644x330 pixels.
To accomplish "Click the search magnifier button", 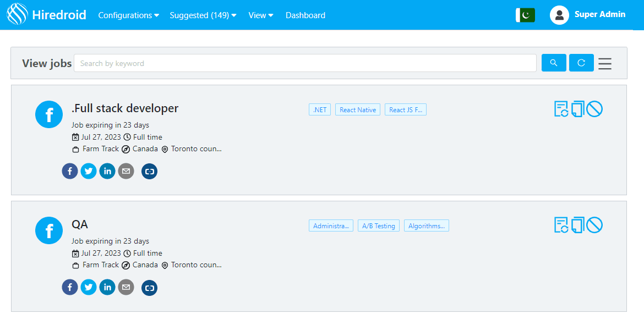I will tap(554, 63).
